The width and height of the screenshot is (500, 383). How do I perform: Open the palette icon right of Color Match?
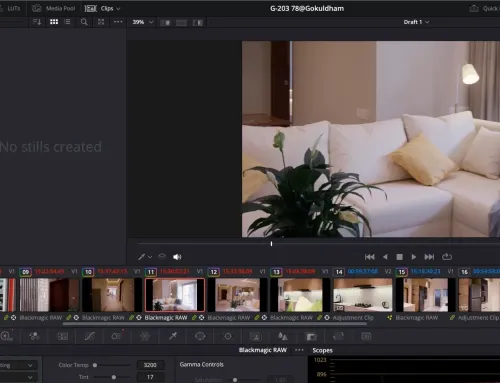[62, 336]
